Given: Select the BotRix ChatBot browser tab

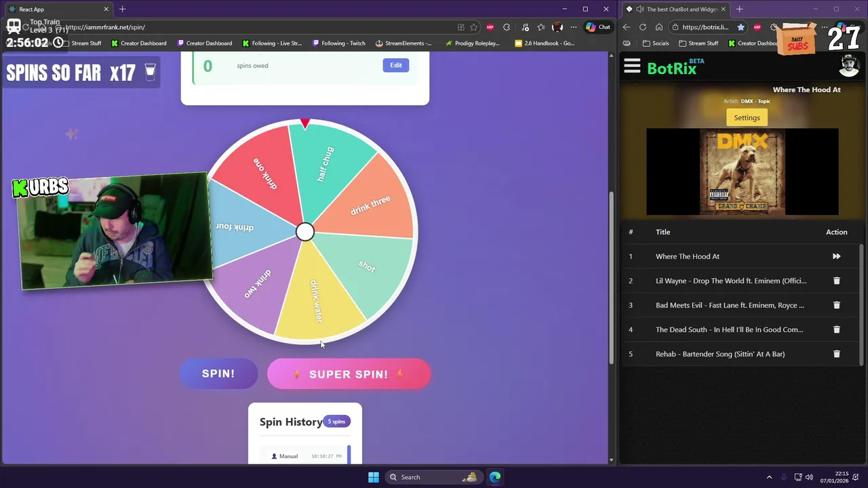Looking at the screenshot, I should click(675, 9).
